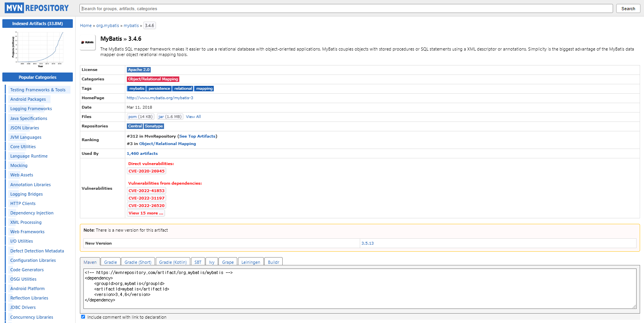This screenshot has width=644, height=323.
Task: Open XML Processing category
Action: point(26,222)
